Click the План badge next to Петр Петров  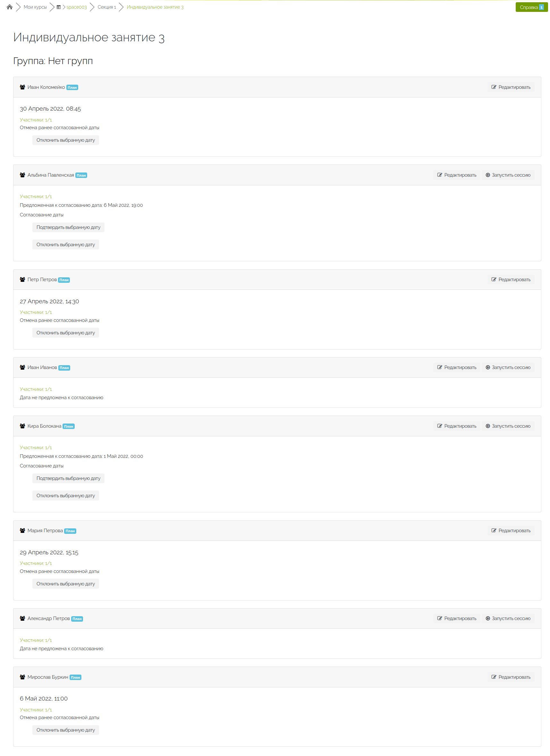(x=64, y=280)
